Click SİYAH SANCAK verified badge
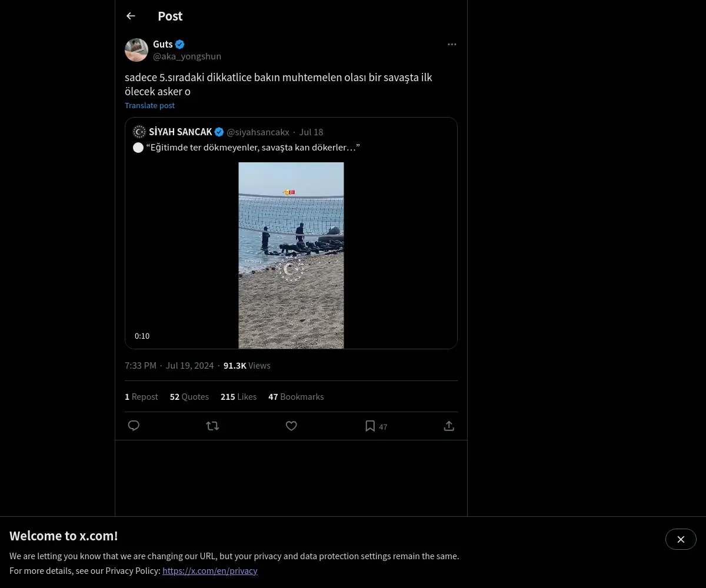706x588 pixels. 219,132
